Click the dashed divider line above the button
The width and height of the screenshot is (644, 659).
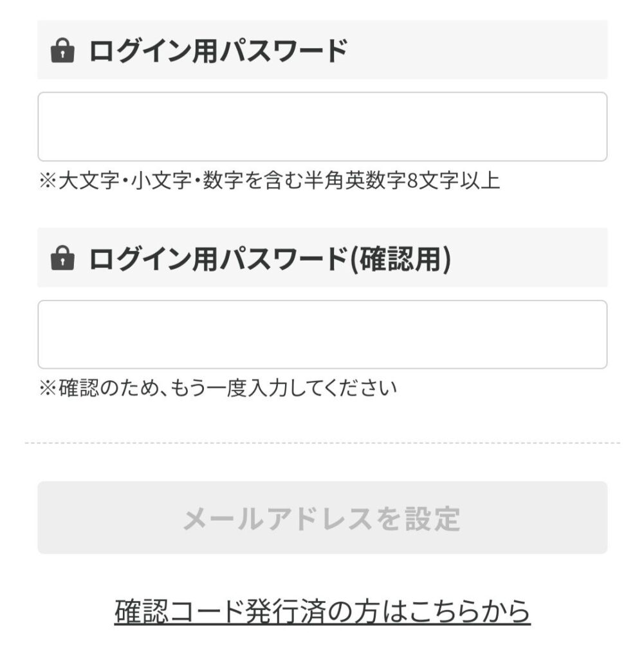click(x=322, y=443)
